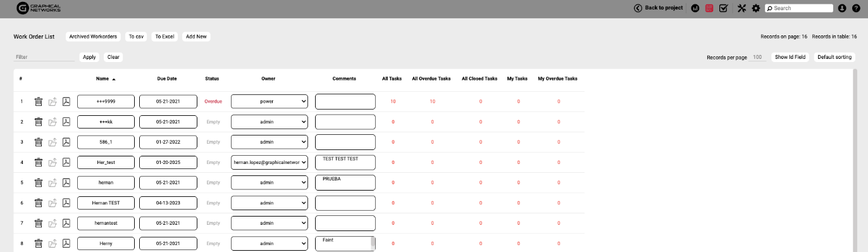This screenshot has height=252, width=868.
Task: Click the Archived Workorders button
Action: [x=93, y=37]
